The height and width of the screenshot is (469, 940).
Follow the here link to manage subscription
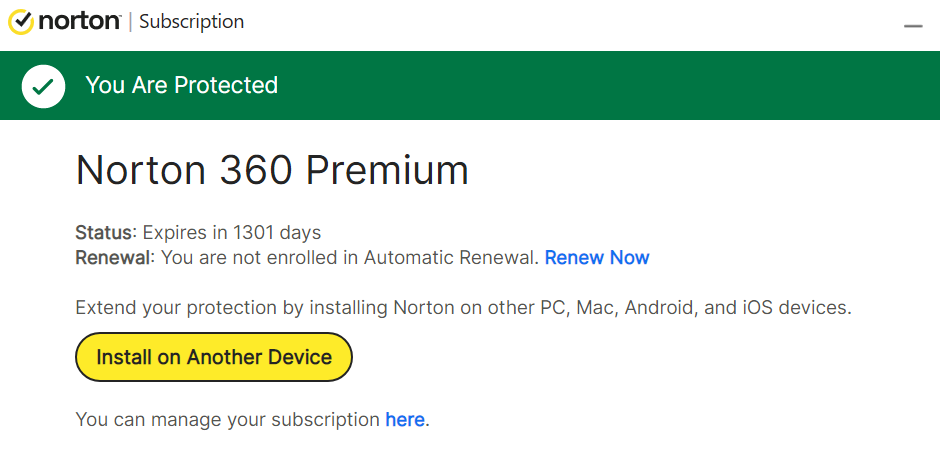[x=405, y=420]
